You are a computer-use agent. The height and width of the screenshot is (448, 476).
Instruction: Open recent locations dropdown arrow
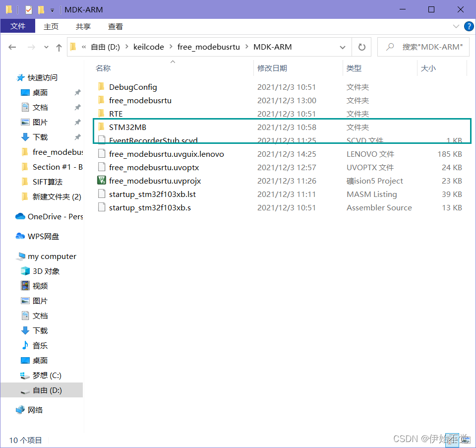[46, 47]
